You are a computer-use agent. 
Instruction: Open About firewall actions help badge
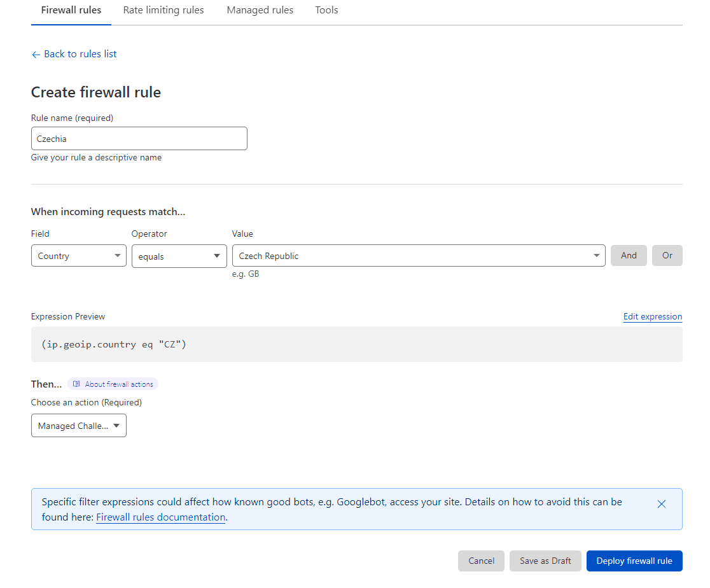[x=113, y=384]
